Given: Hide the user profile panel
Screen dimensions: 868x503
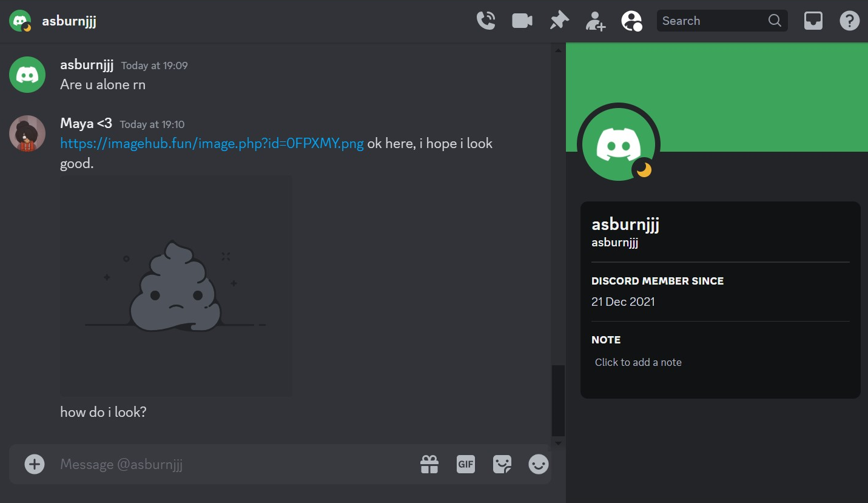Looking at the screenshot, I should (x=631, y=21).
